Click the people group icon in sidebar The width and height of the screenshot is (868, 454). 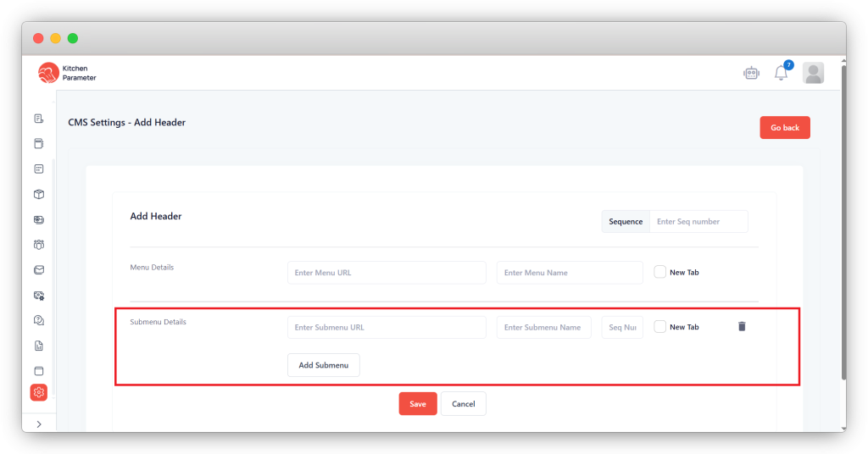point(38,245)
